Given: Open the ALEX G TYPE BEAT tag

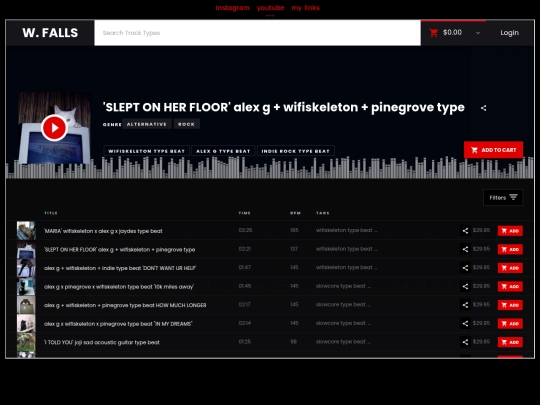Looking at the screenshot, I should [x=223, y=151].
